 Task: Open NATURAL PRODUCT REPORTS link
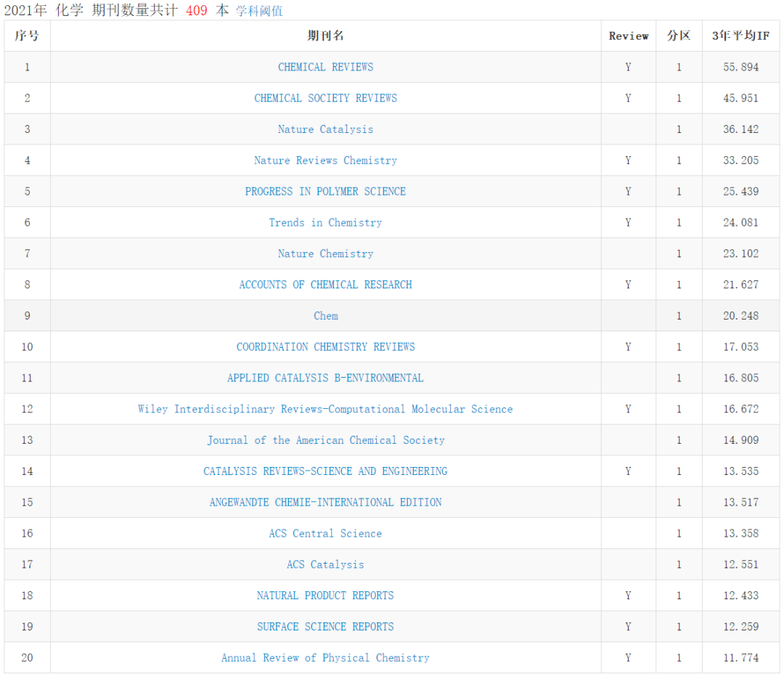(325, 596)
